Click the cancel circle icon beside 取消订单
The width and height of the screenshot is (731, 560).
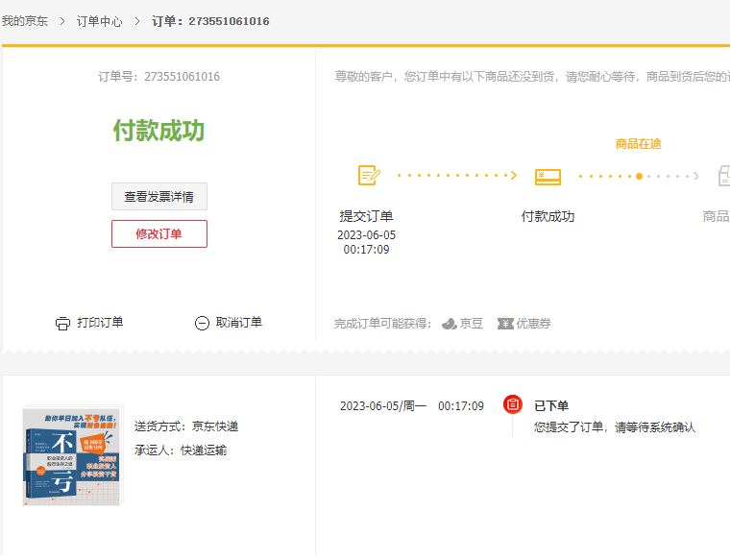202,324
